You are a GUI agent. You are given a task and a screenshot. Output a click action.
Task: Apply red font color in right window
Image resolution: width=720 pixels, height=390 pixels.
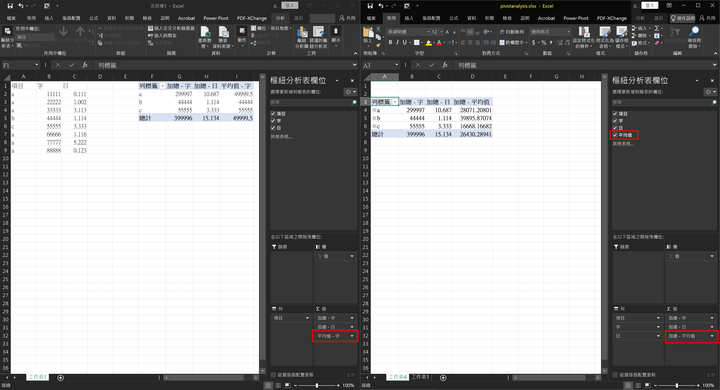[439, 43]
